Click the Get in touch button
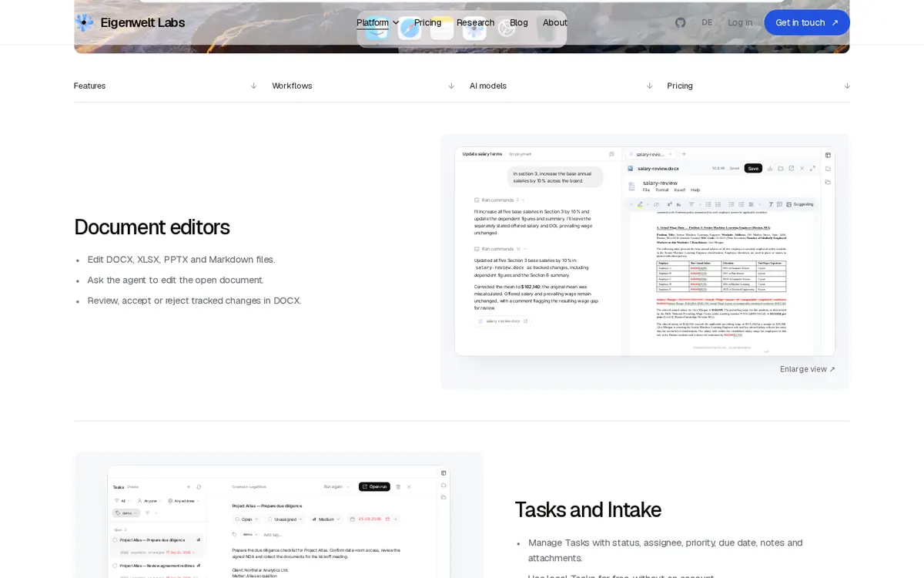 tap(807, 22)
